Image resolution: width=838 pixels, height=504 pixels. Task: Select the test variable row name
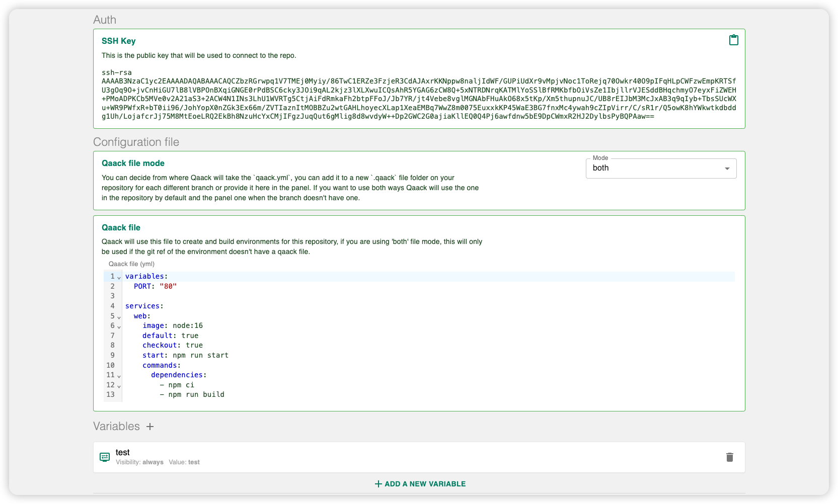coord(123,452)
